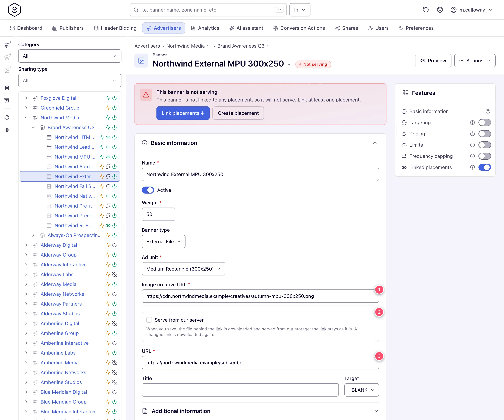Click the Link placements button
Screen dimensions: 504x420
183,113
